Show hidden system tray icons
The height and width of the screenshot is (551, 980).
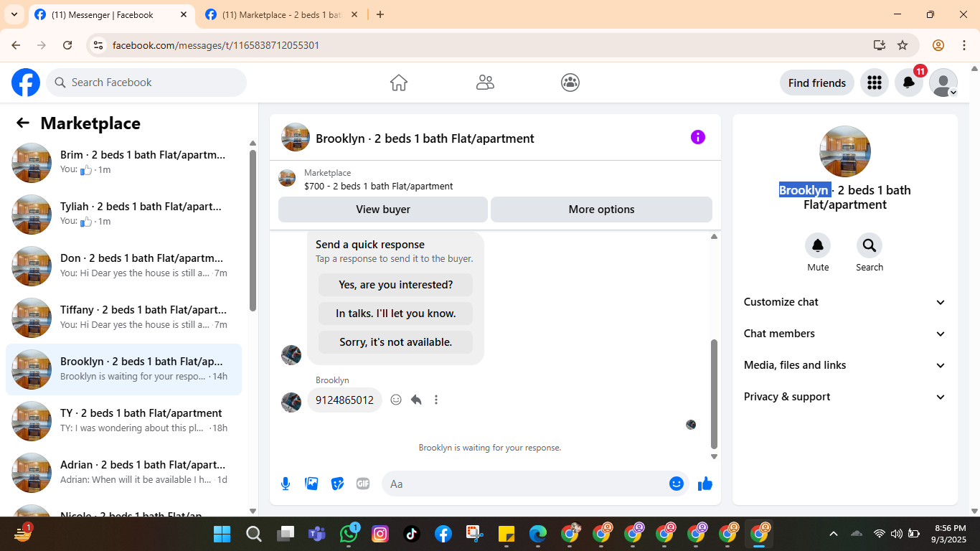tap(834, 534)
